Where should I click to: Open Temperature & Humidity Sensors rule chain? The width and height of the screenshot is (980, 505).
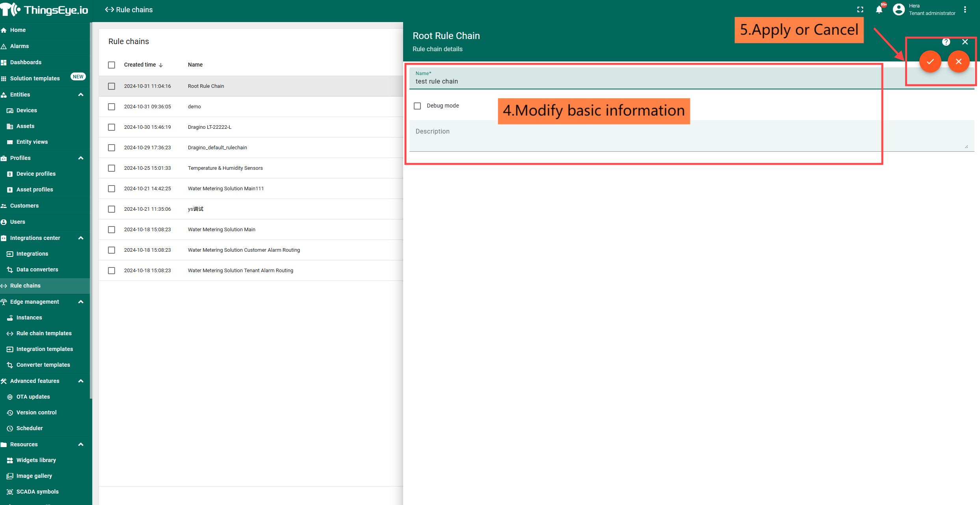click(225, 168)
